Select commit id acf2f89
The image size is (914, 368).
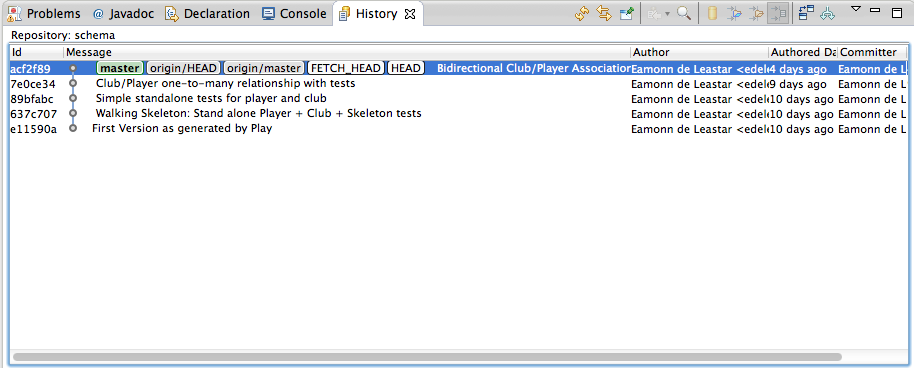pyautogui.click(x=30, y=69)
